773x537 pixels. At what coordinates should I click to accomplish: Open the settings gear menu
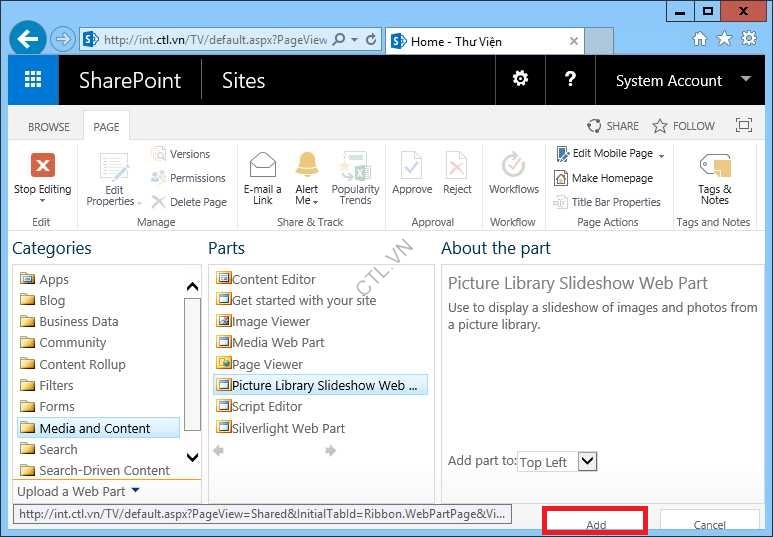(520, 80)
